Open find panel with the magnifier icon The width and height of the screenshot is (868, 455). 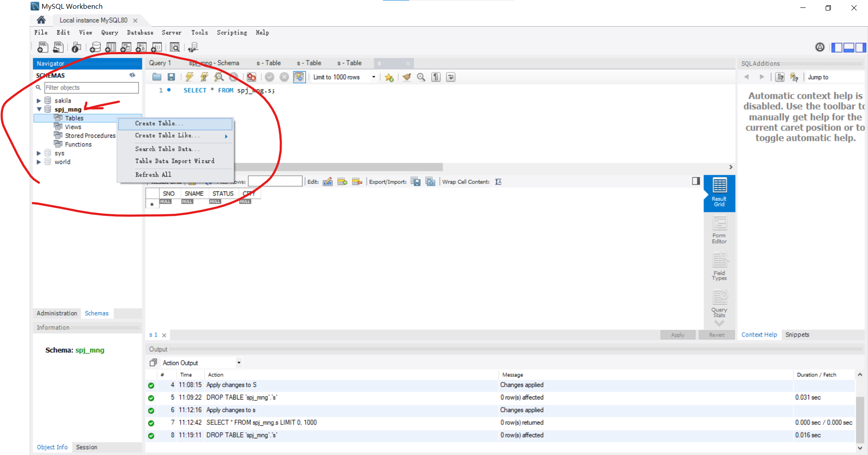coord(421,77)
